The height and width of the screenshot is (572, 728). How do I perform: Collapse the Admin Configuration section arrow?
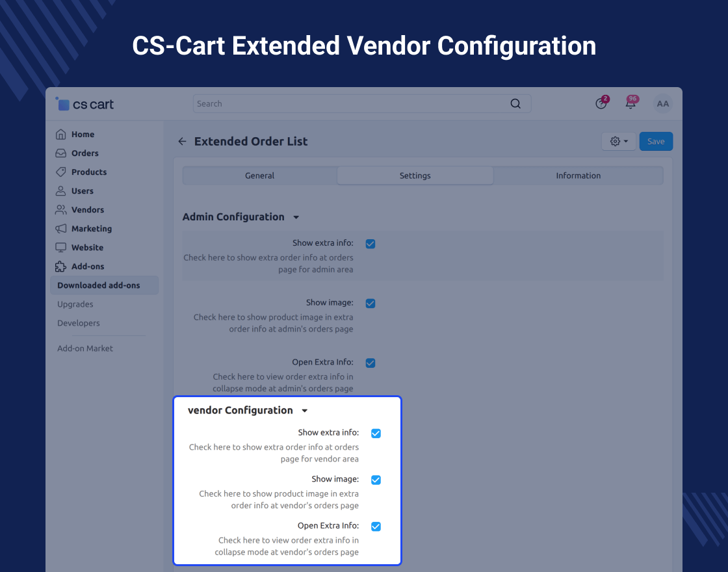(296, 217)
